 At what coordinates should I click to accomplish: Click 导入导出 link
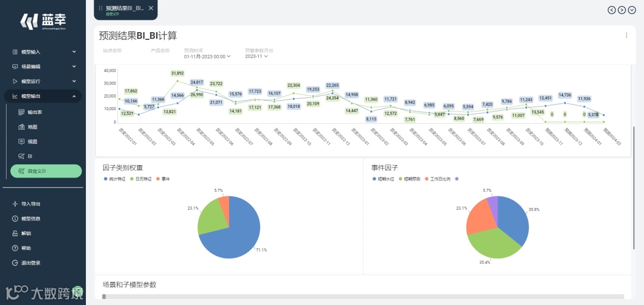(x=31, y=204)
